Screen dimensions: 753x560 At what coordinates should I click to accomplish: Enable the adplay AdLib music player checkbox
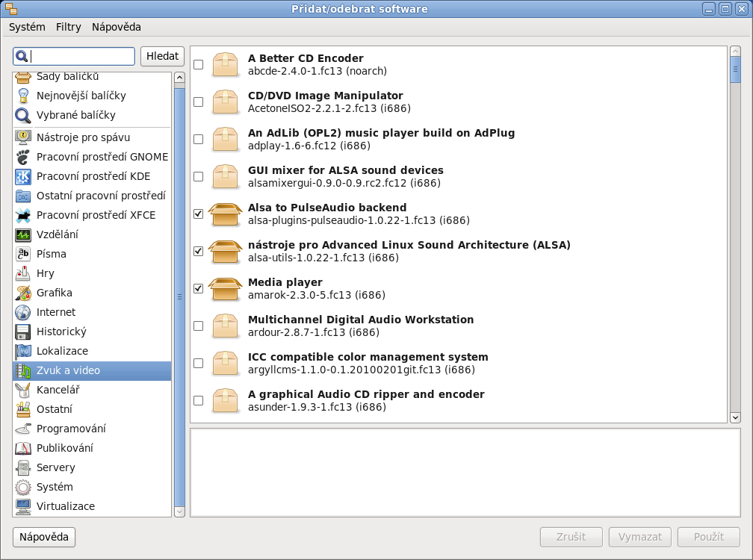point(199,140)
